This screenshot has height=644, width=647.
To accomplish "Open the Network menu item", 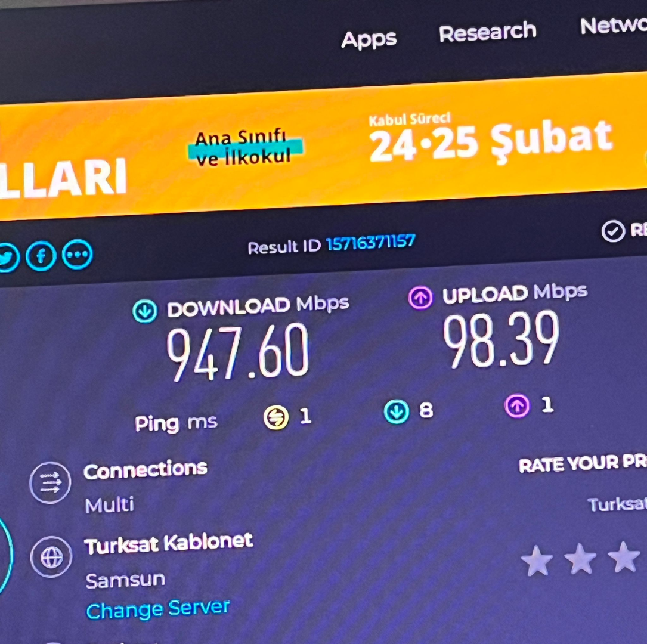I will tap(614, 26).
